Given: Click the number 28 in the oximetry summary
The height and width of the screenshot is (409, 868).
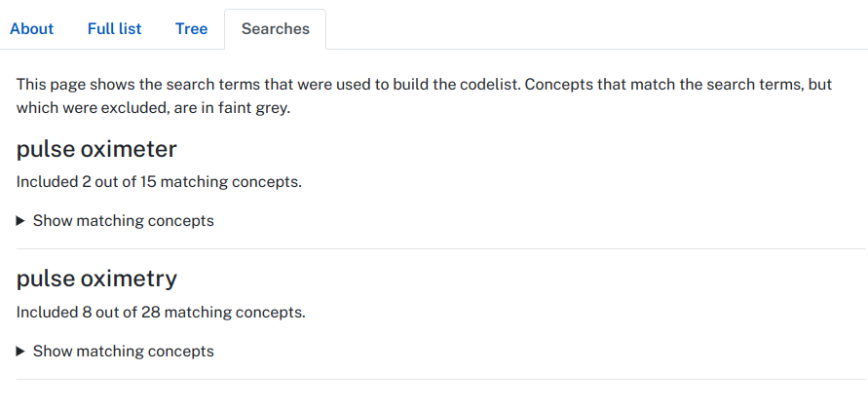Looking at the screenshot, I should coord(151,313).
